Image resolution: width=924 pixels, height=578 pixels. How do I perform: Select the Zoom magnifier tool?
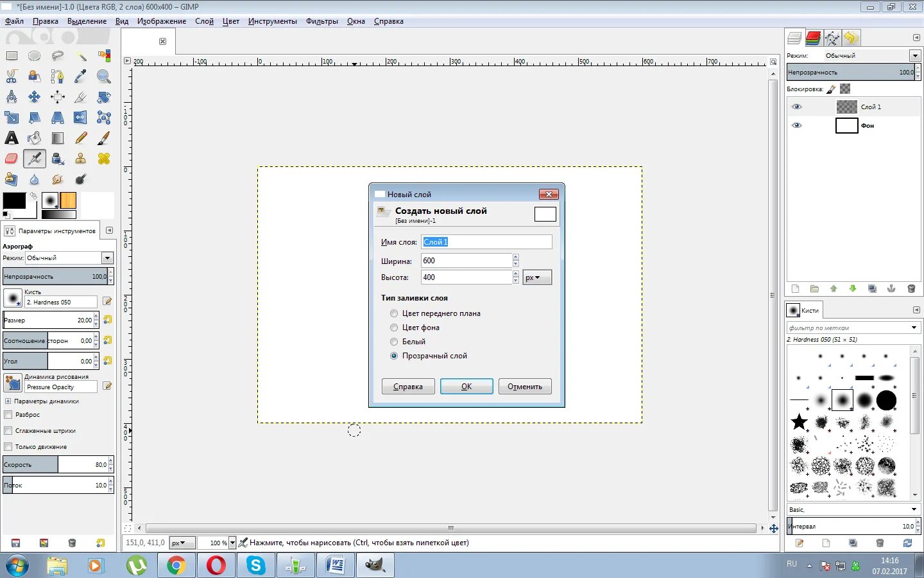[x=104, y=76]
